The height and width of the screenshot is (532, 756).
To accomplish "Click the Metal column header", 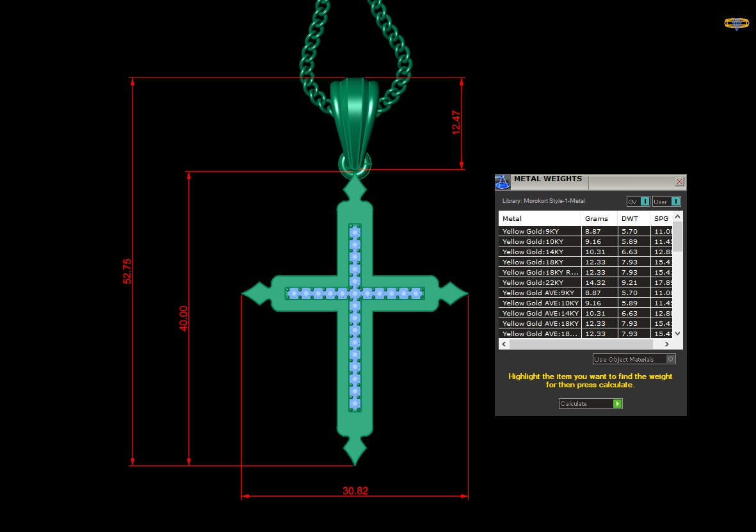I will [540, 218].
